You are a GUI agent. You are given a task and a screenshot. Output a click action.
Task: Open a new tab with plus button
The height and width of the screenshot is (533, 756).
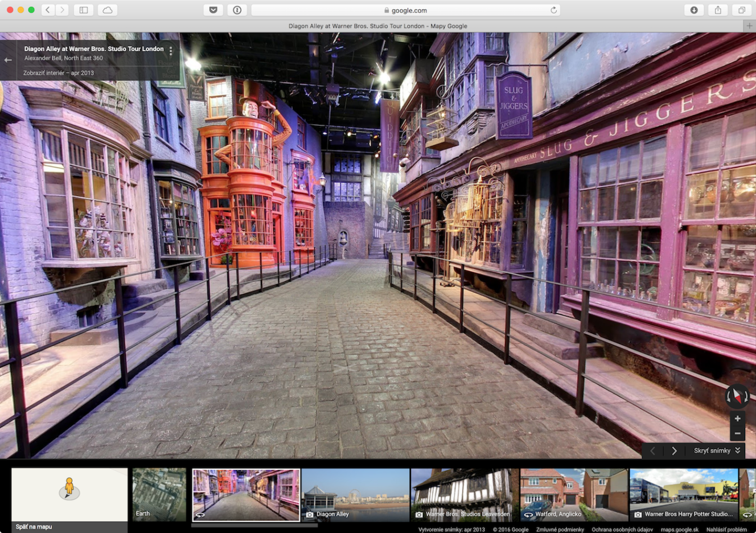pyautogui.click(x=750, y=26)
